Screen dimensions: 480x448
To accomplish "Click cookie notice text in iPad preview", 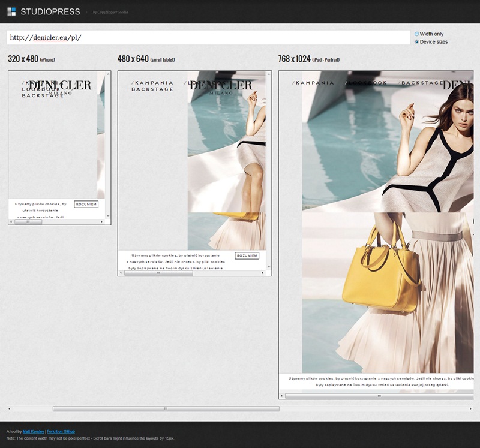I will (x=381, y=381).
